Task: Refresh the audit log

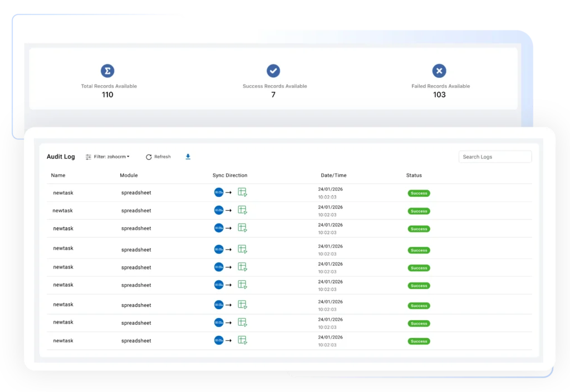Action: (158, 157)
